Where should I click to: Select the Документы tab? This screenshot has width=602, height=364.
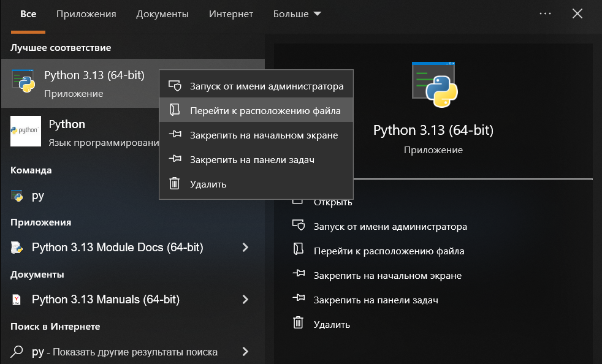coord(162,14)
